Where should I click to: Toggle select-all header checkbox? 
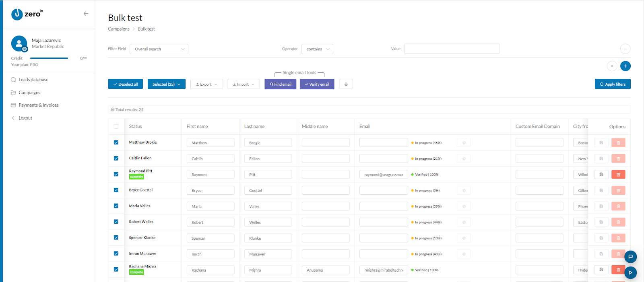click(x=116, y=126)
